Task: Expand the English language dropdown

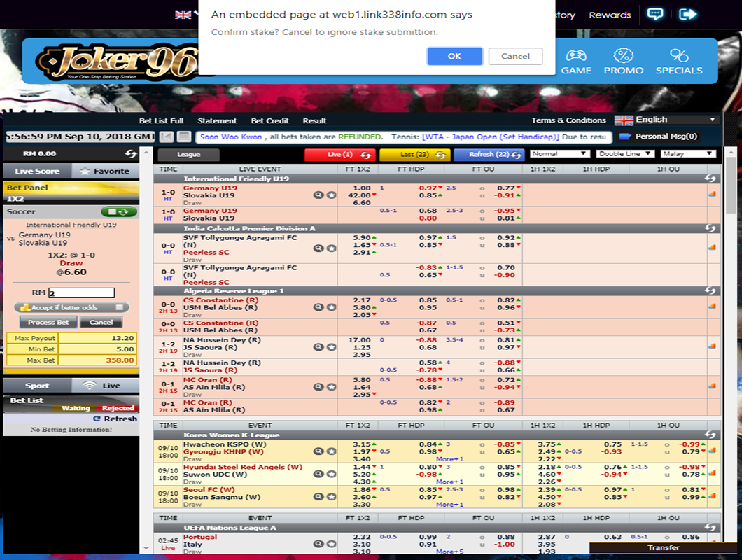Action: tap(666, 120)
